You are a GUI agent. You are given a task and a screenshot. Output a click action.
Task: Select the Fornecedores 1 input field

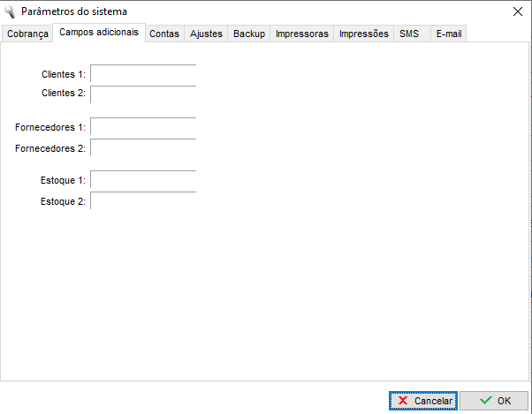coord(143,128)
